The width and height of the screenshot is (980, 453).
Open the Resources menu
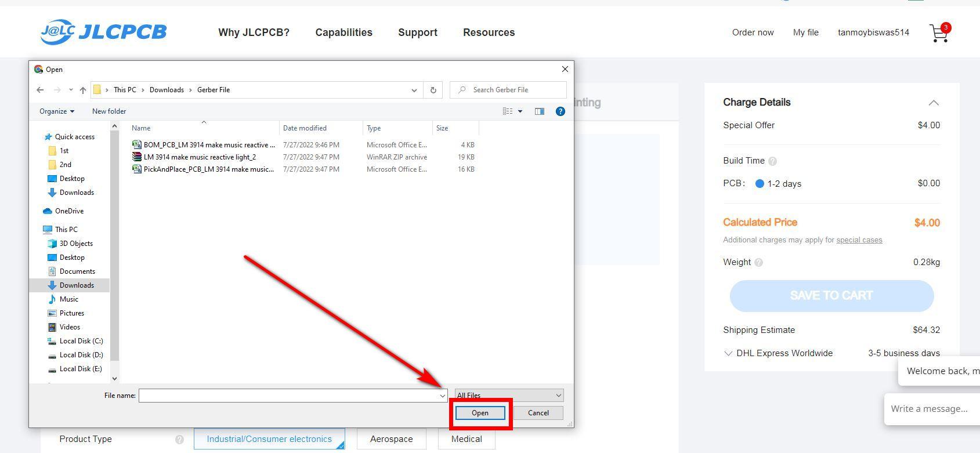coord(489,32)
